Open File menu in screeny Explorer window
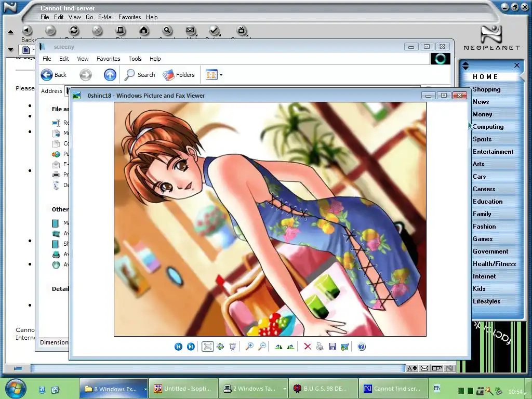Screen dimensions: 532x399 47,59
